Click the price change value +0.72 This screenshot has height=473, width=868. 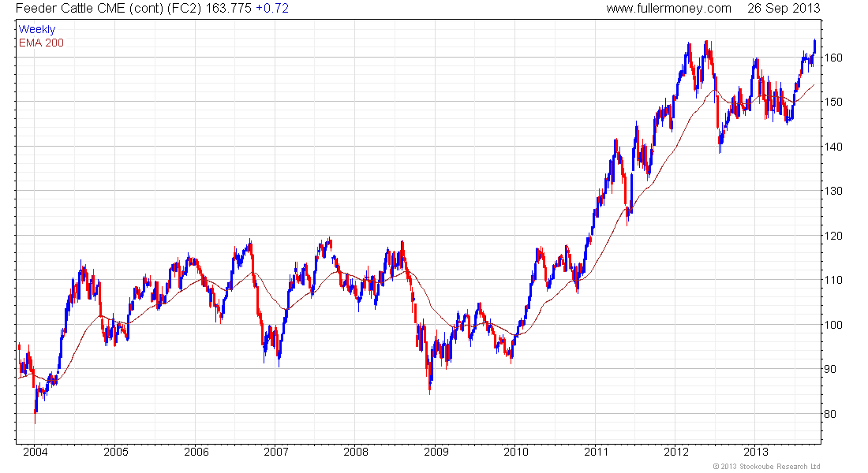pyautogui.click(x=271, y=9)
